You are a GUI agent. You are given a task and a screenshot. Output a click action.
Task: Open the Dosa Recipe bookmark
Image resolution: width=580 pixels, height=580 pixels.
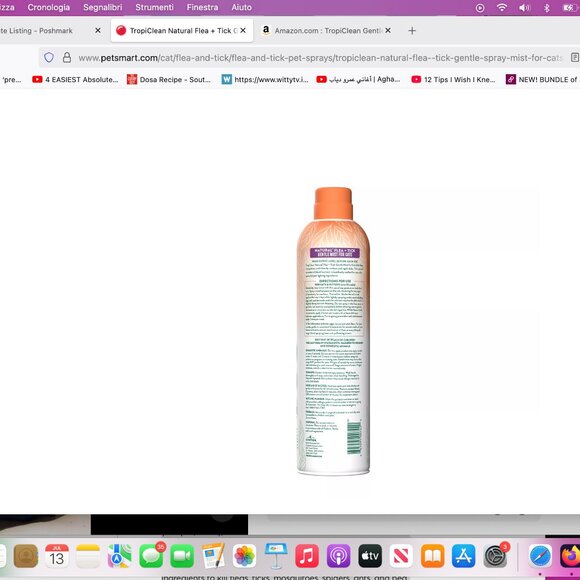pos(169,80)
